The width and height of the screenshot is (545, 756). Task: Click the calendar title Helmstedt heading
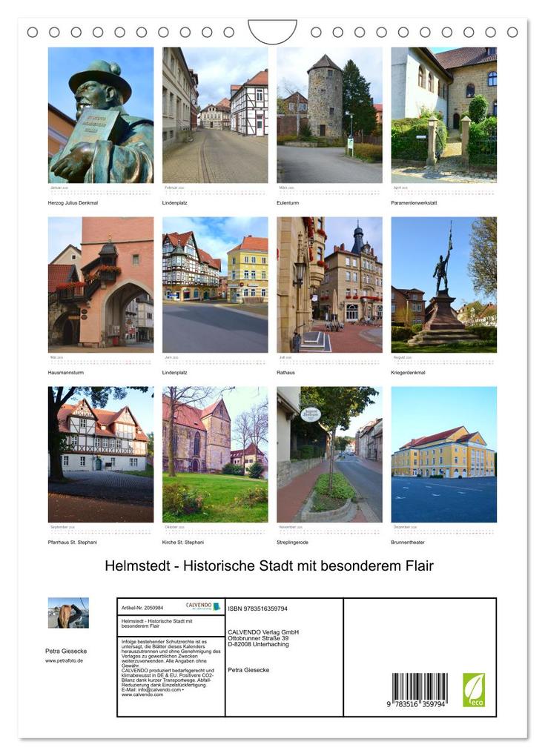(269, 566)
